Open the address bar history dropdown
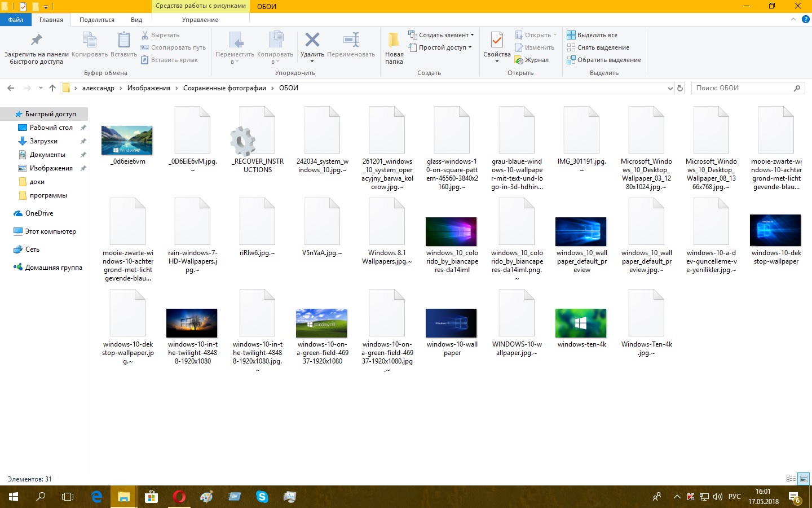 tap(670, 88)
